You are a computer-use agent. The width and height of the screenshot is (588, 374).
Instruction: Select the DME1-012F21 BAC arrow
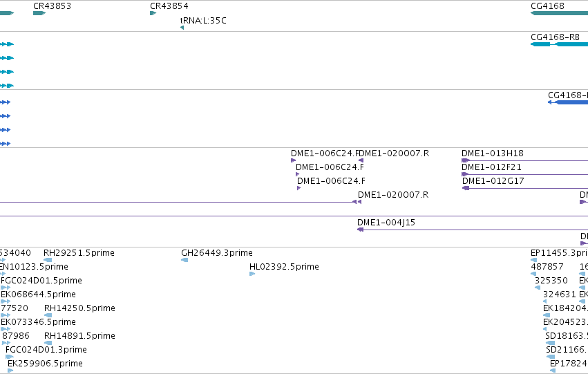tap(465, 174)
